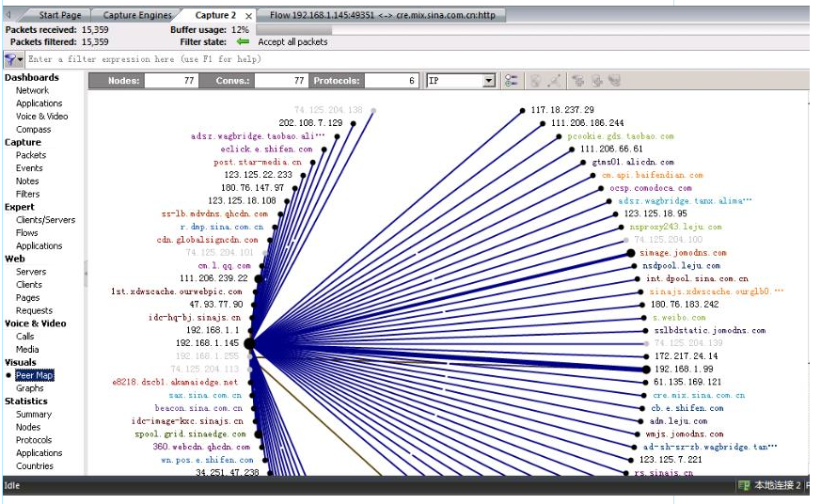Open the IP map type dropdown
This screenshot has width=821, height=504.
(x=461, y=81)
